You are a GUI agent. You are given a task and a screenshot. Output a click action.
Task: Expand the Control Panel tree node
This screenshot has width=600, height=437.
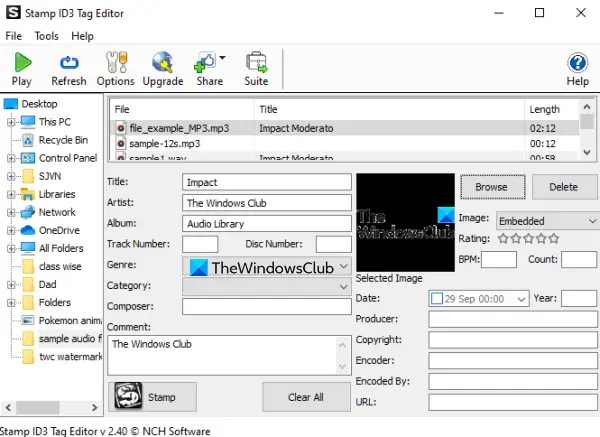pos(11,158)
